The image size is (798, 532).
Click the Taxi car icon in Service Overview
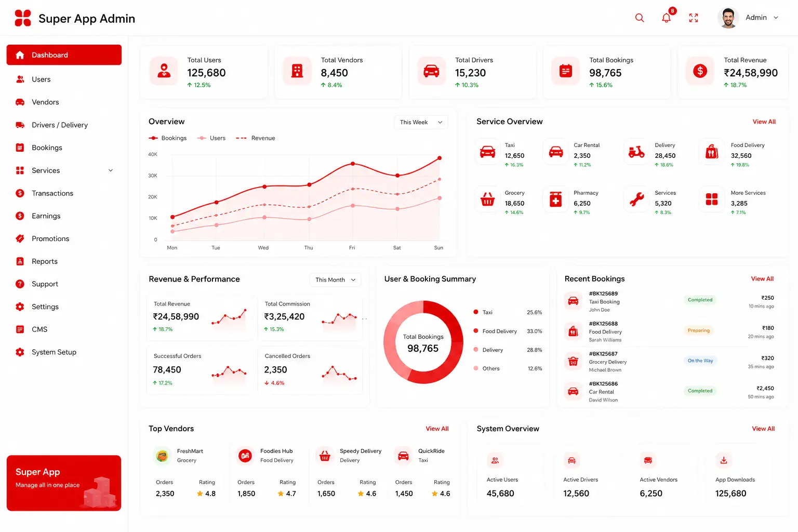coord(487,152)
